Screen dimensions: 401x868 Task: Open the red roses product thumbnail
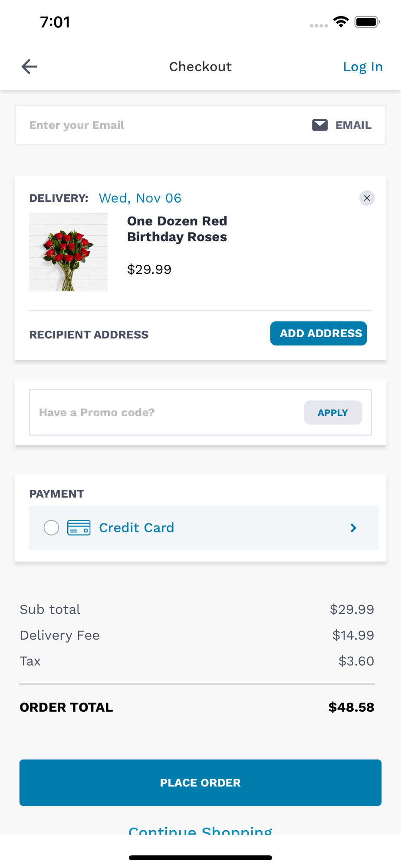pos(68,252)
